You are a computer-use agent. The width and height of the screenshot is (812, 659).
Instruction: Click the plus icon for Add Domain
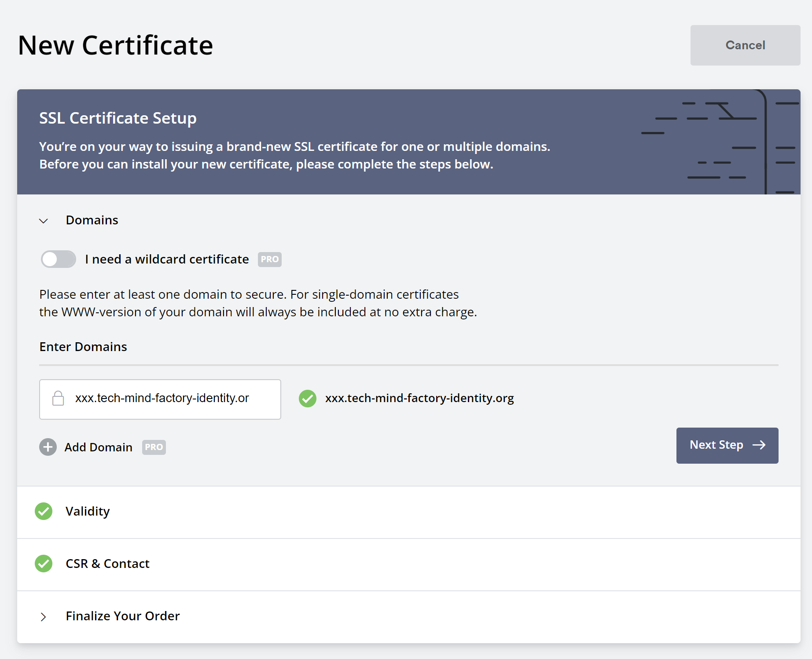(48, 447)
